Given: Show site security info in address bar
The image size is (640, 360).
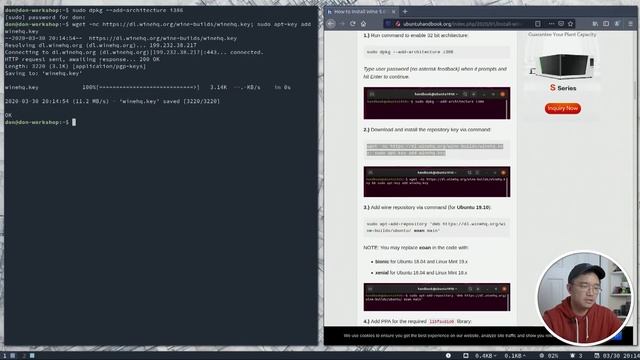Looking at the screenshot, I should pos(397,24).
